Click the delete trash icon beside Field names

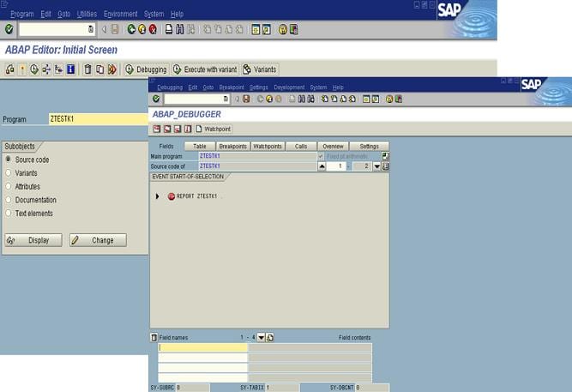pyautogui.click(x=154, y=337)
